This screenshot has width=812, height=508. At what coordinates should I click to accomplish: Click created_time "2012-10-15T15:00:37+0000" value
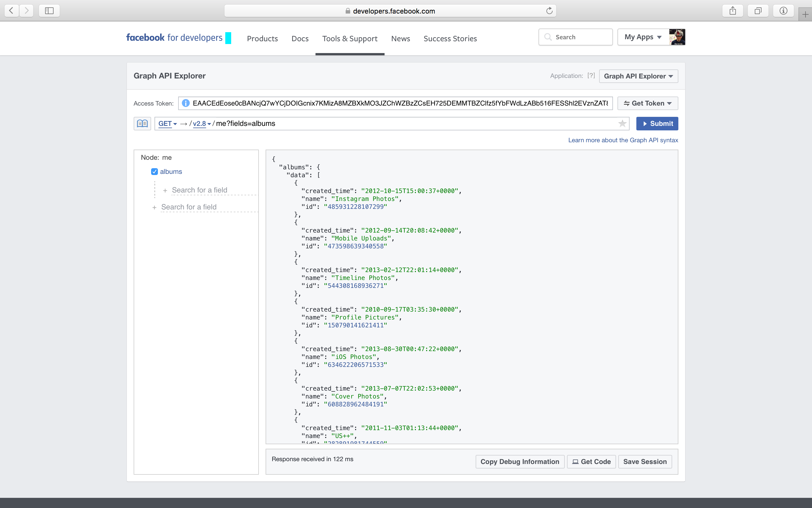pos(410,191)
